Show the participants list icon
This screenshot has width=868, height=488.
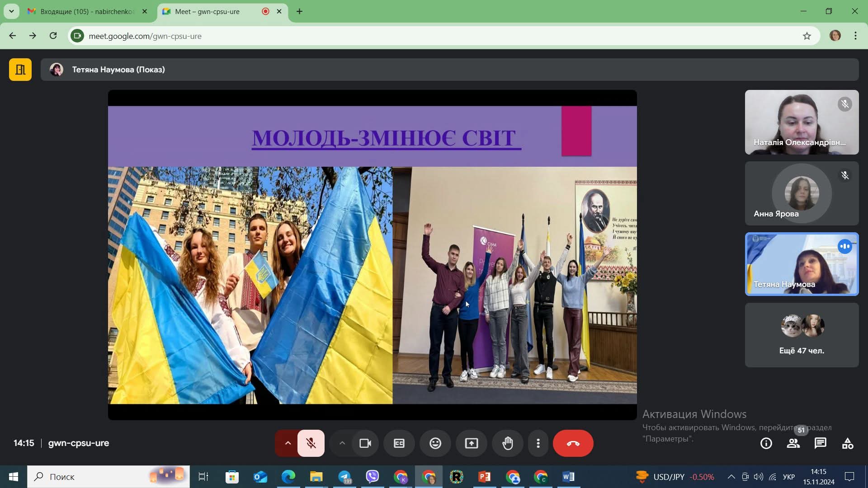[793, 443]
